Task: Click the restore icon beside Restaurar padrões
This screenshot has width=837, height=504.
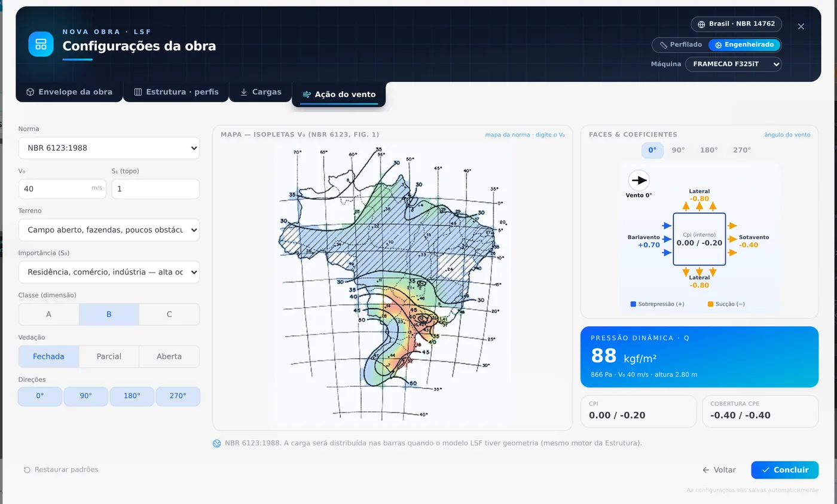Action: [27, 470]
